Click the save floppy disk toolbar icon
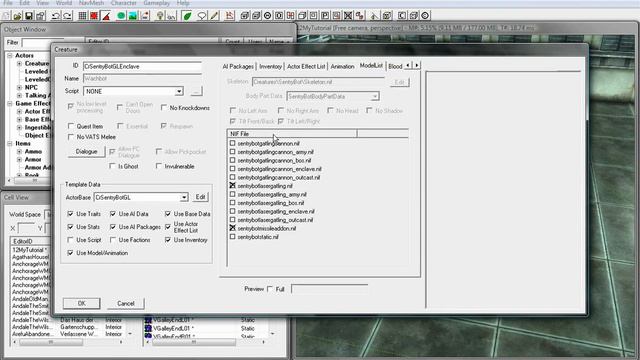The width and height of the screenshot is (640, 360). click(29, 16)
